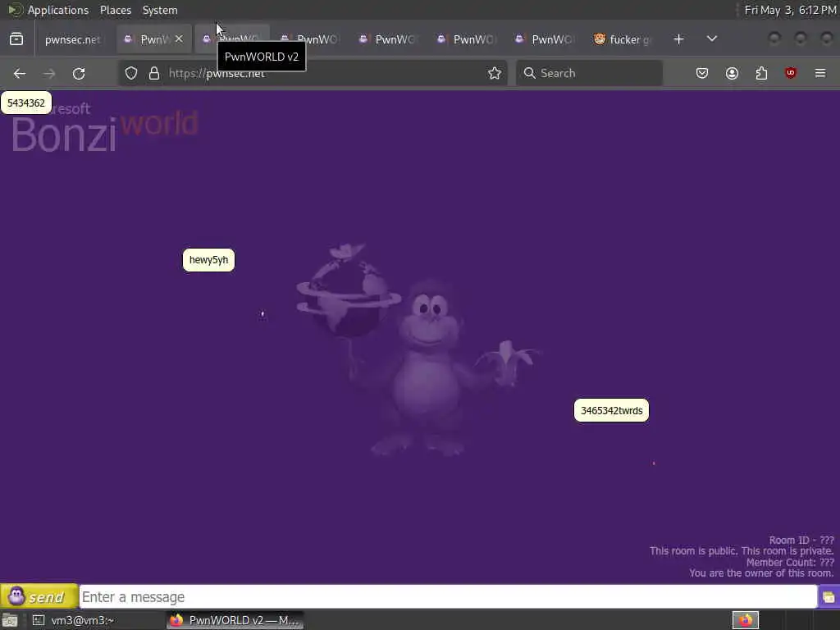Open the System menu
This screenshot has width=840, height=630.
(160, 10)
